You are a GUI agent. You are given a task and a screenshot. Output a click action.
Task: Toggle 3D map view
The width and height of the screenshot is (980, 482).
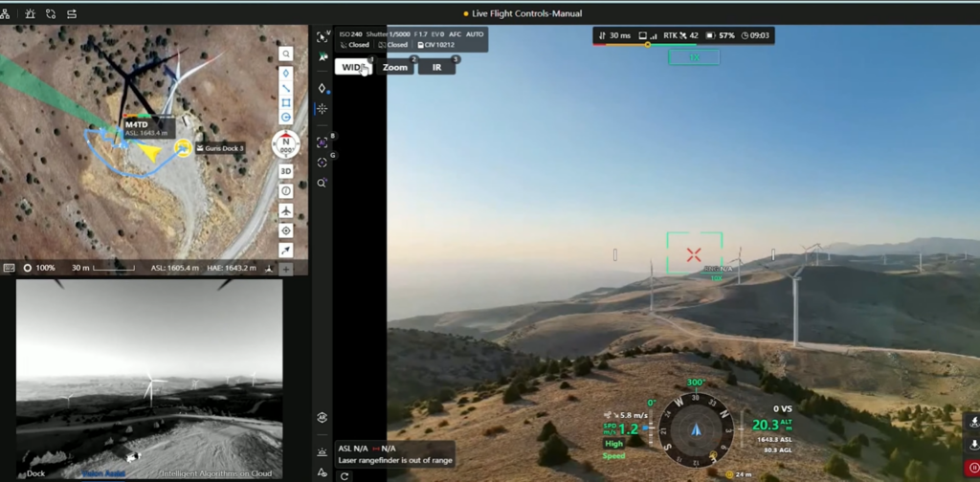point(286,171)
